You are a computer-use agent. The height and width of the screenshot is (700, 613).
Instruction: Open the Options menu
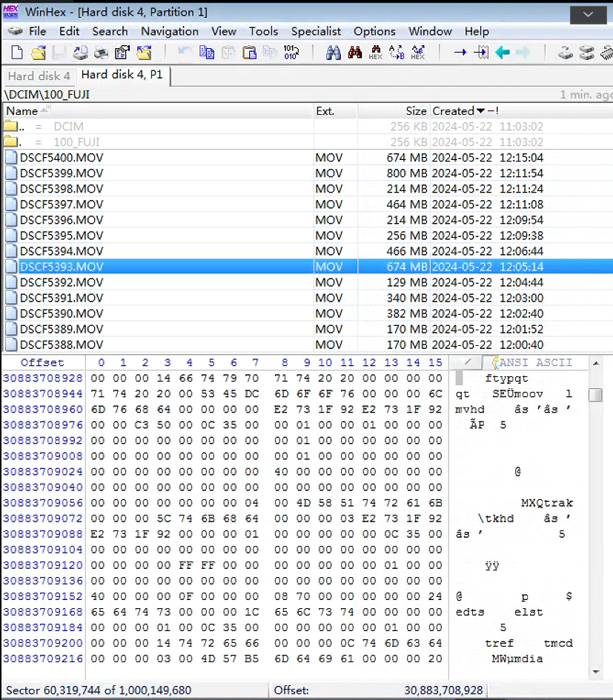374,31
